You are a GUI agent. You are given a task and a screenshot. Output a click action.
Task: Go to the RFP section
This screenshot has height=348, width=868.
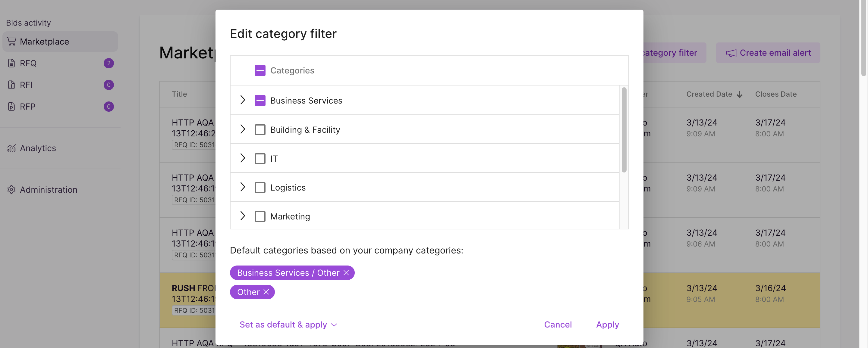pyautogui.click(x=60, y=106)
